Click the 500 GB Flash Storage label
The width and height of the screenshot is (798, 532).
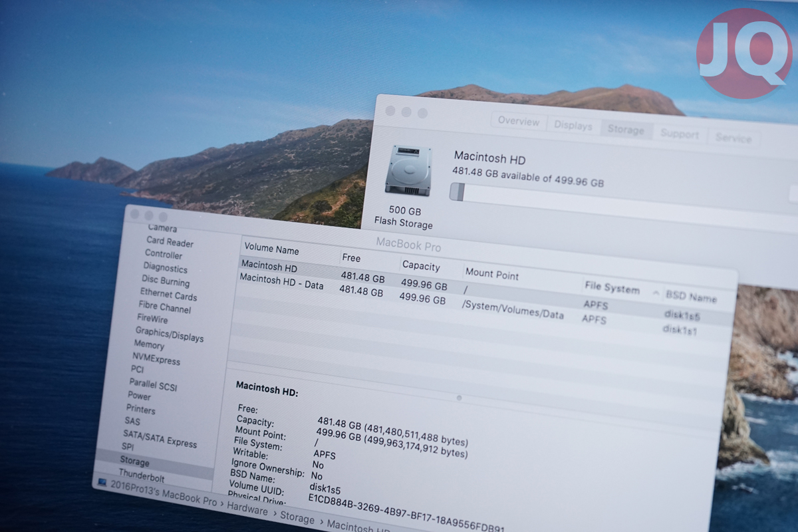(x=404, y=217)
